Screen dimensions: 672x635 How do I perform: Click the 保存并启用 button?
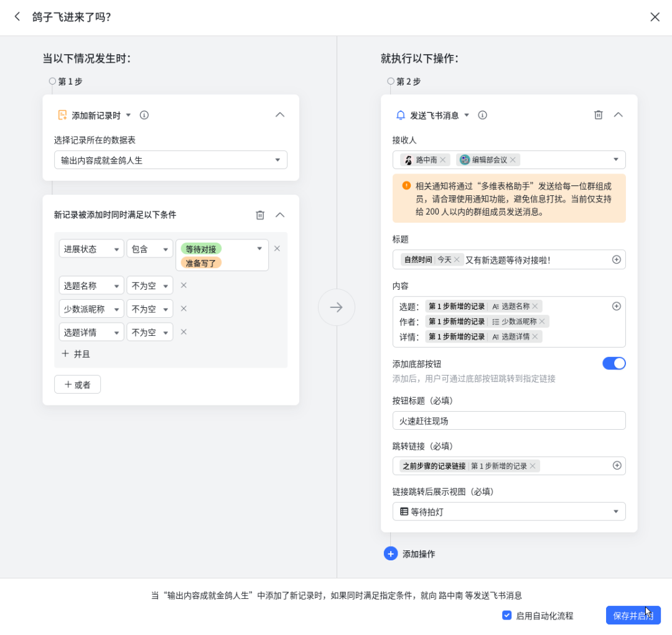(x=633, y=615)
